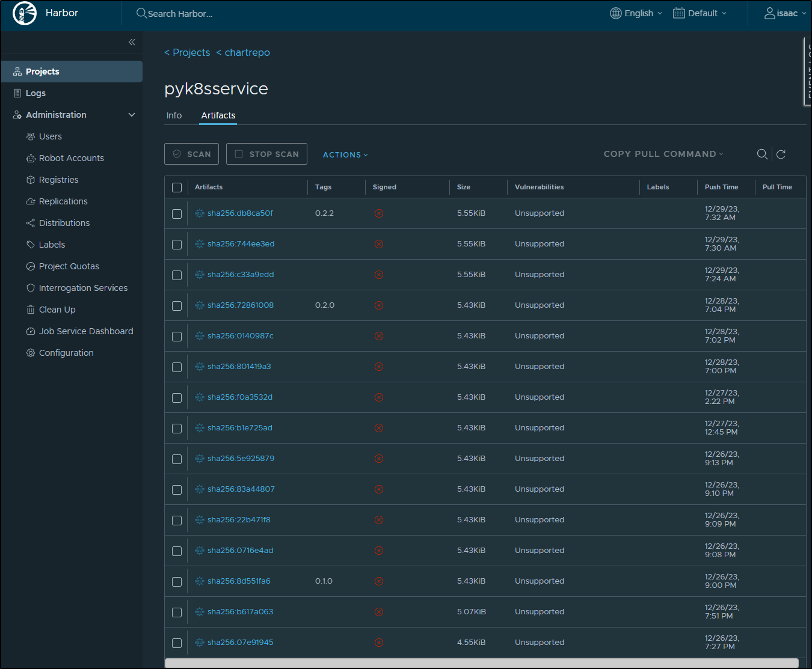Click the 4.55KiB size cell
The height and width of the screenshot is (669, 812).
click(x=471, y=643)
